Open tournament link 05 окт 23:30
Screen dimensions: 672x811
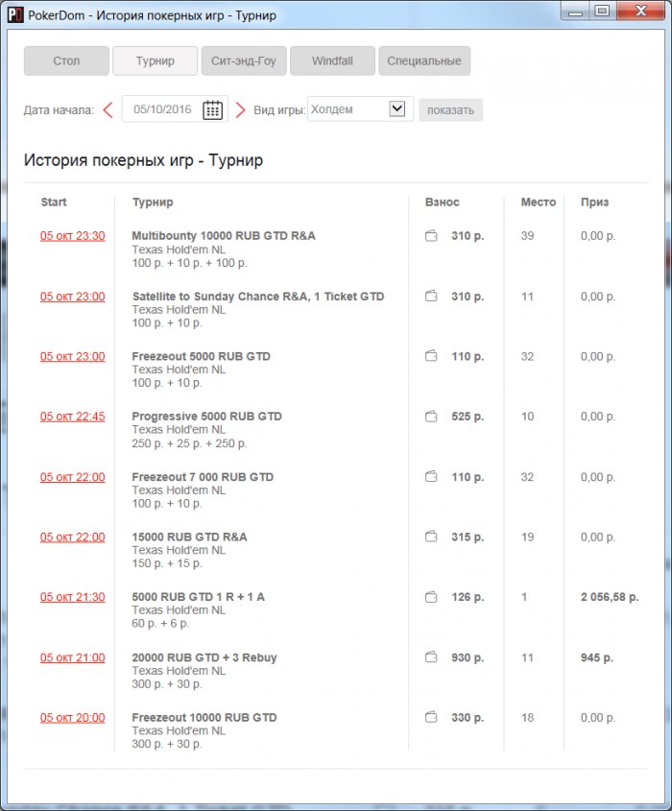[72, 236]
